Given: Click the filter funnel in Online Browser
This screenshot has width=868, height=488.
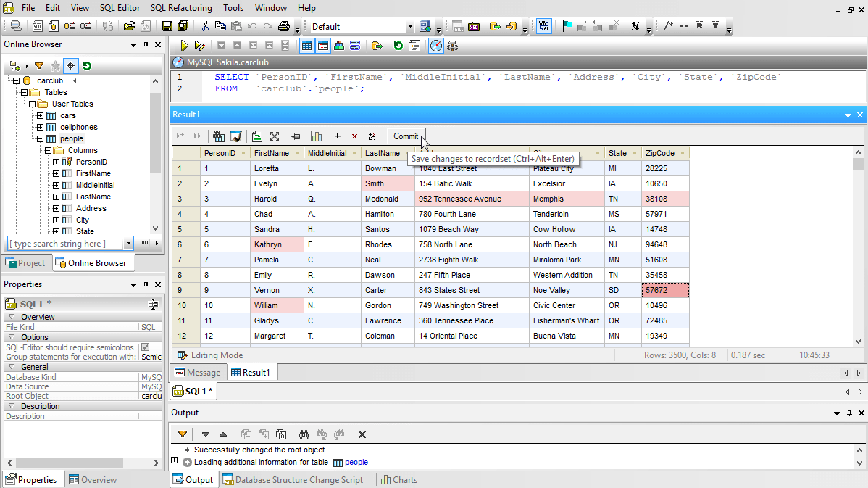Looking at the screenshot, I should (39, 66).
